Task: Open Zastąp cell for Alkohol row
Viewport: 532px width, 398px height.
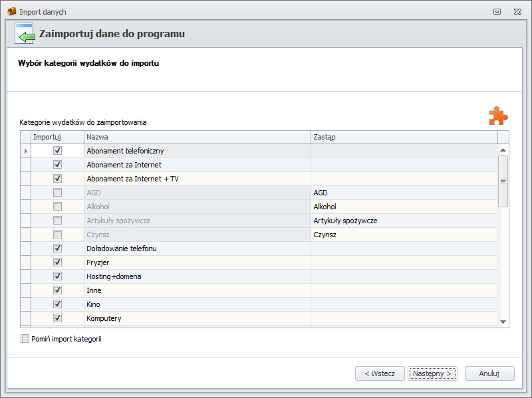Action: tap(404, 207)
